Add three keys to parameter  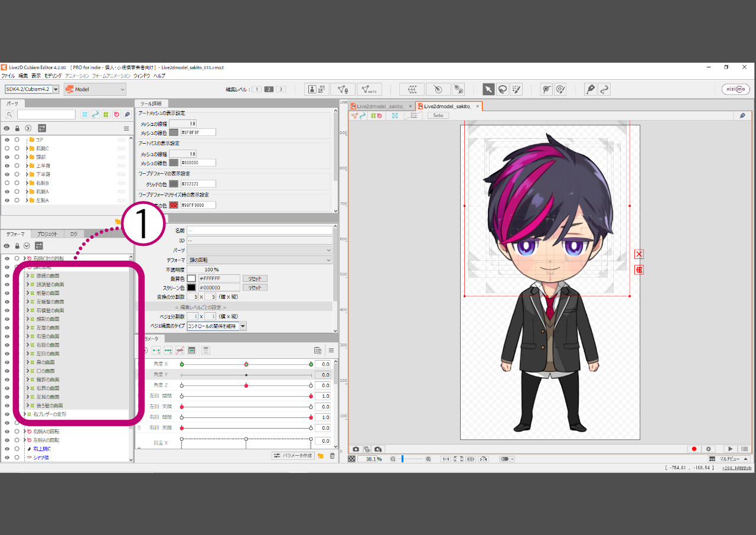(168, 350)
